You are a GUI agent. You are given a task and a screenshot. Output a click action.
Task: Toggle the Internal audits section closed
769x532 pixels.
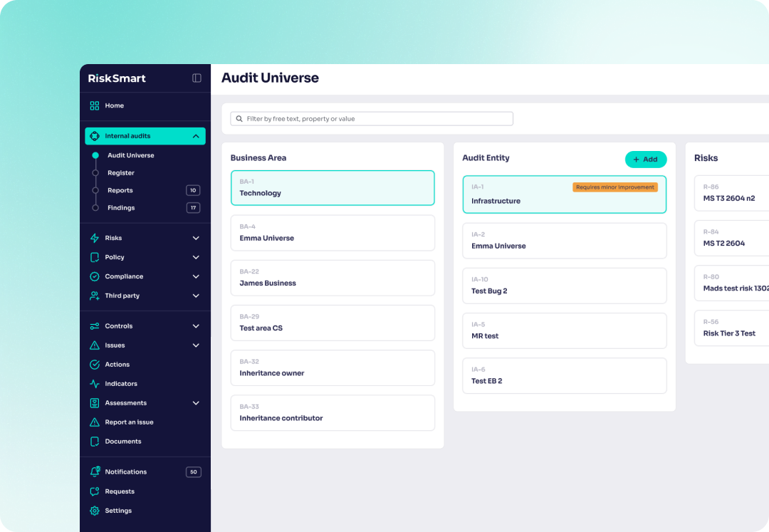click(196, 135)
